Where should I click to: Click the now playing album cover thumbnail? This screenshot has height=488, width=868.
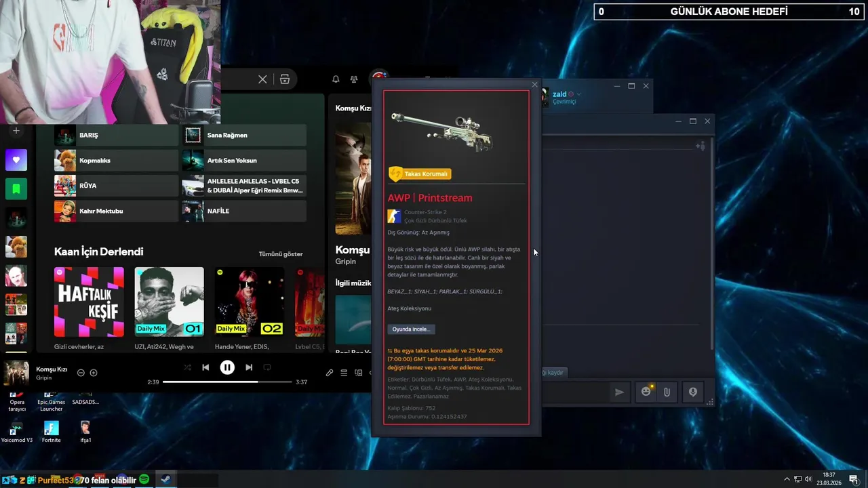(17, 373)
